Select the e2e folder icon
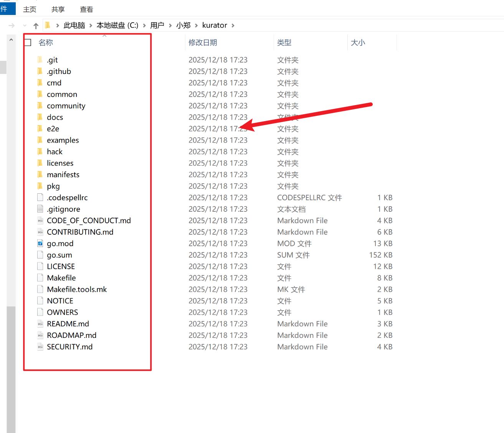Screen dimensions: 504x433 pyautogui.click(x=40, y=128)
